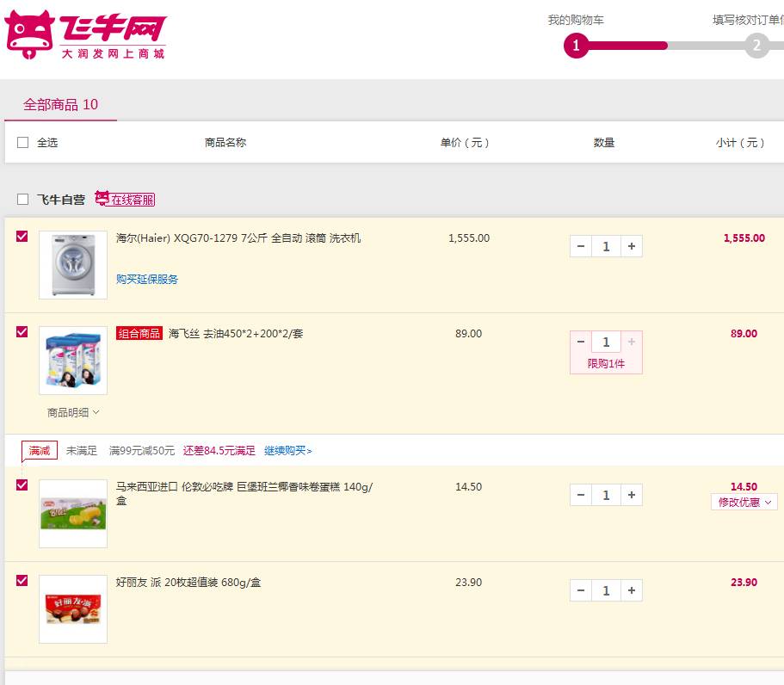Click the 单价（元） column header

[x=465, y=143]
